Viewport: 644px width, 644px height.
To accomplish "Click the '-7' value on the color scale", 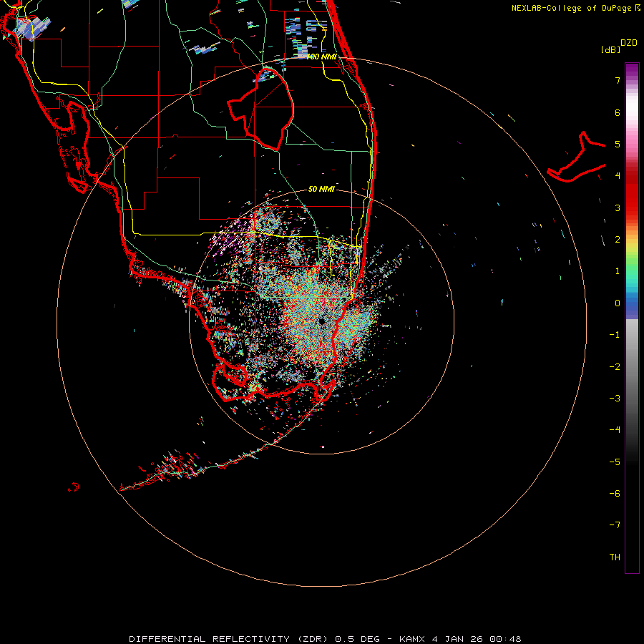I will coord(615,525).
